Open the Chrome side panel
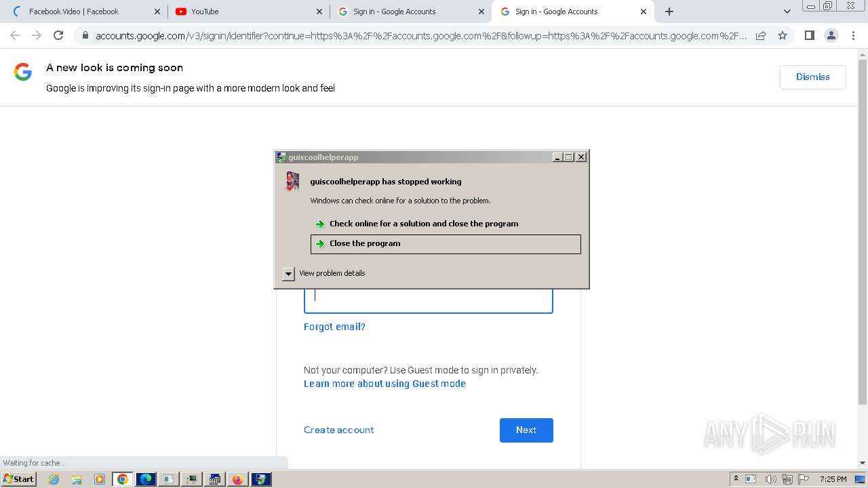The width and height of the screenshot is (868, 488). pos(809,35)
